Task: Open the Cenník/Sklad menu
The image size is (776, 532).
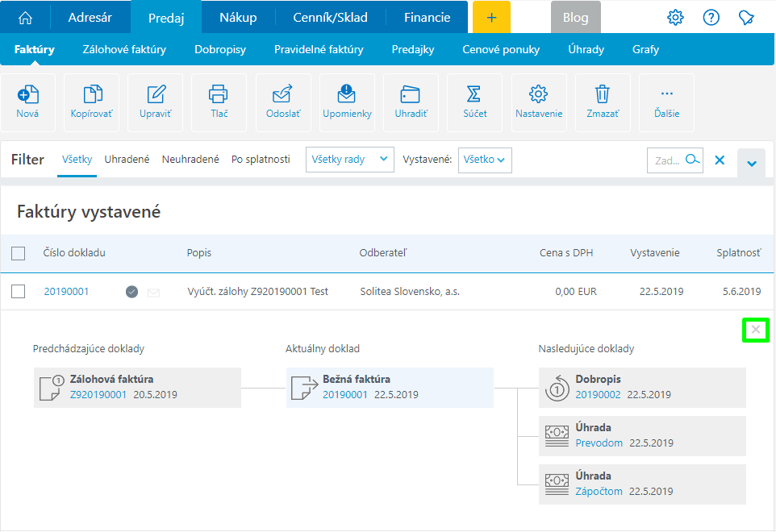Action: [328, 17]
